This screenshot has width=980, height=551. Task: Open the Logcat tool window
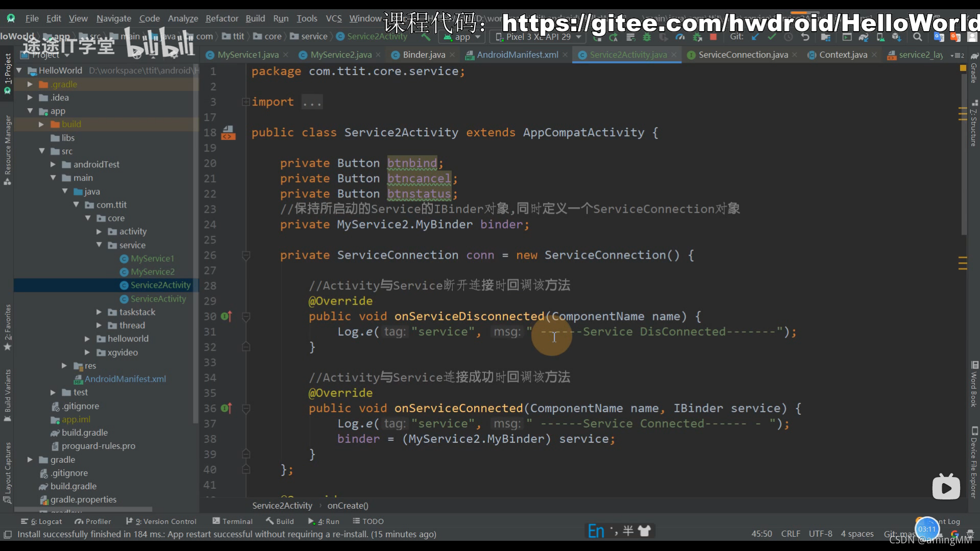[41, 521]
